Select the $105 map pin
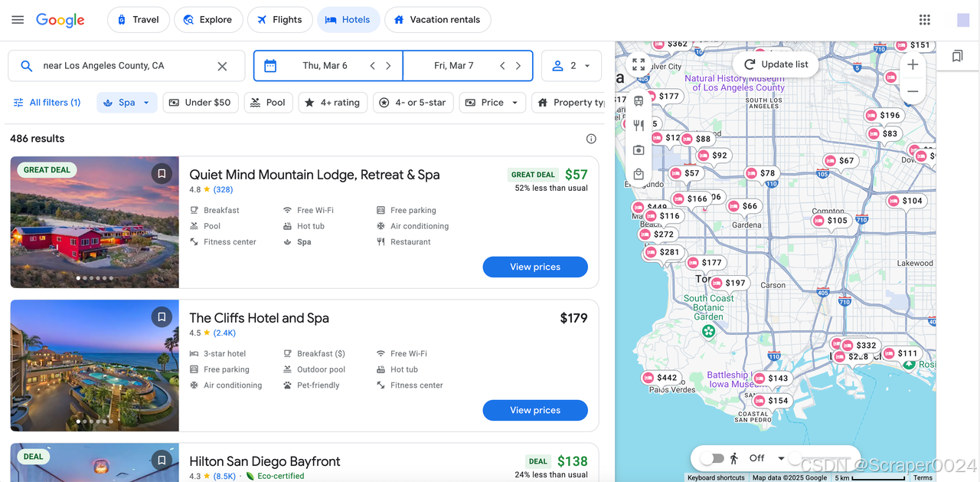Viewport: 980px width, 482px height. click(830, 221)
